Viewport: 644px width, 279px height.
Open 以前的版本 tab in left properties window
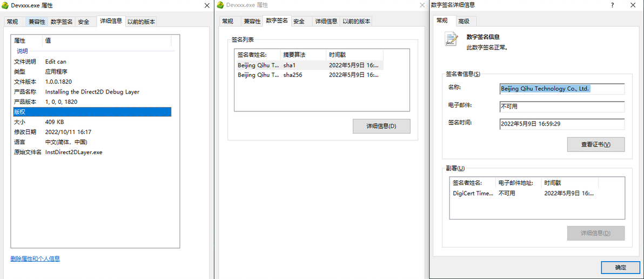[141, 22]
